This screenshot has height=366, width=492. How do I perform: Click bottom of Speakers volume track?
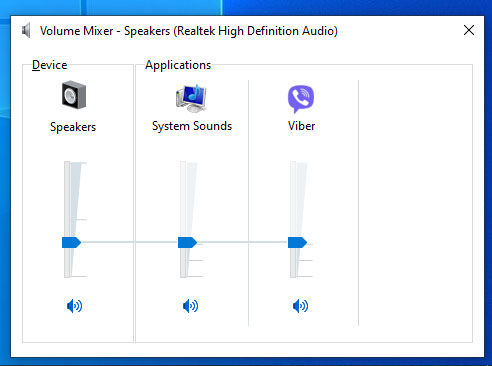pos(67,272)
